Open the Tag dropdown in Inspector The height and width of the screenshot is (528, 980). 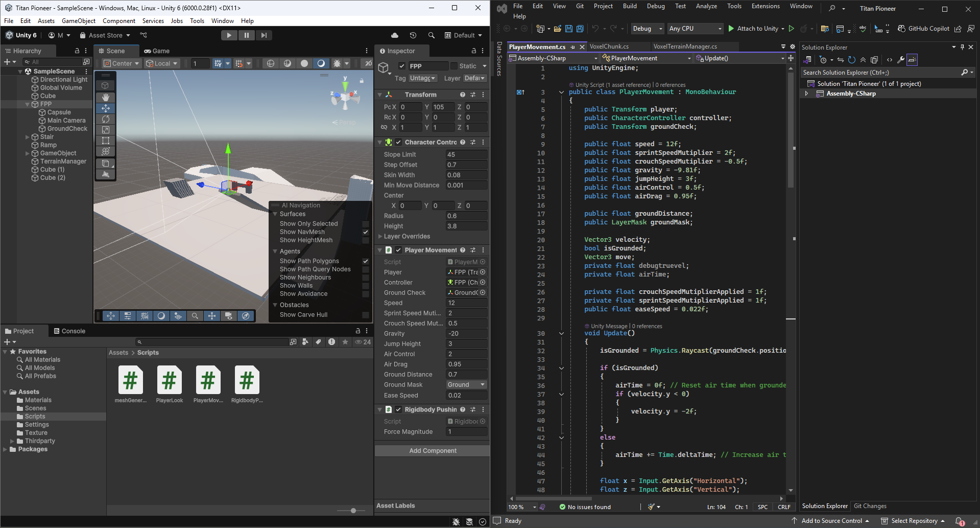click(423, 78)
